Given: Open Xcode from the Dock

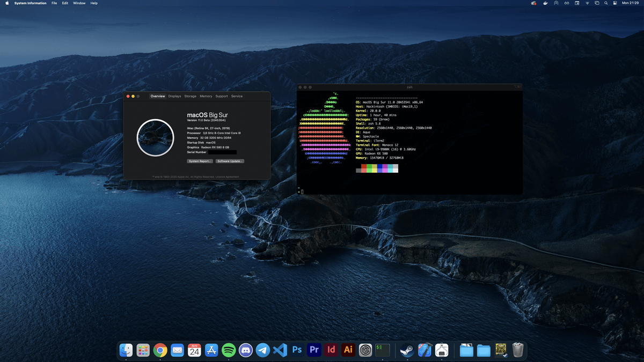Looking at the screenshot, I should tap(425, 351).
